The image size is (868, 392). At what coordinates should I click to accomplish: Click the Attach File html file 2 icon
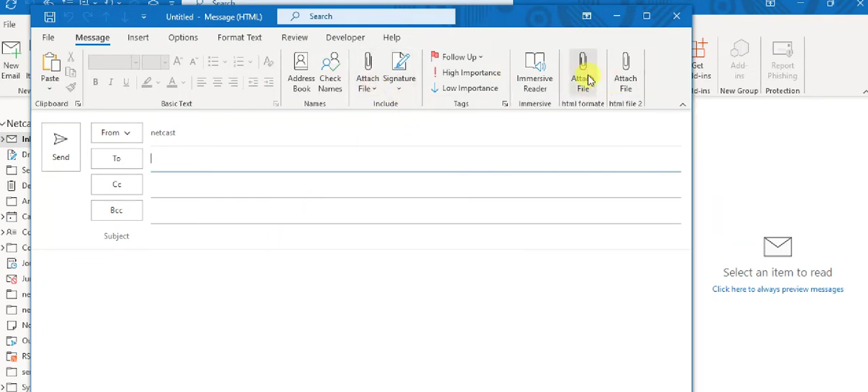tap(626, 73)
